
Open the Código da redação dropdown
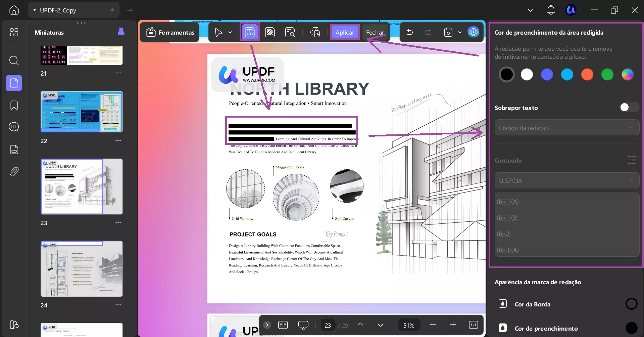tap(567, 128)
